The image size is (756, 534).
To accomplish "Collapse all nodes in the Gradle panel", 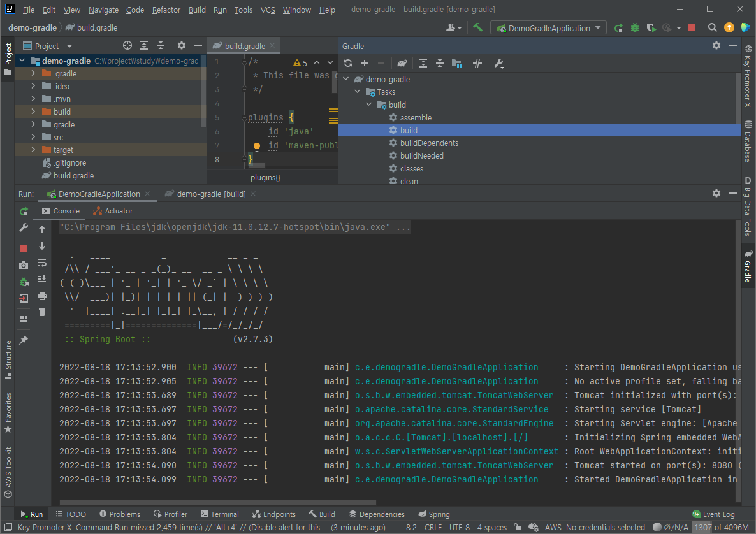I will (x=440, y=63).
